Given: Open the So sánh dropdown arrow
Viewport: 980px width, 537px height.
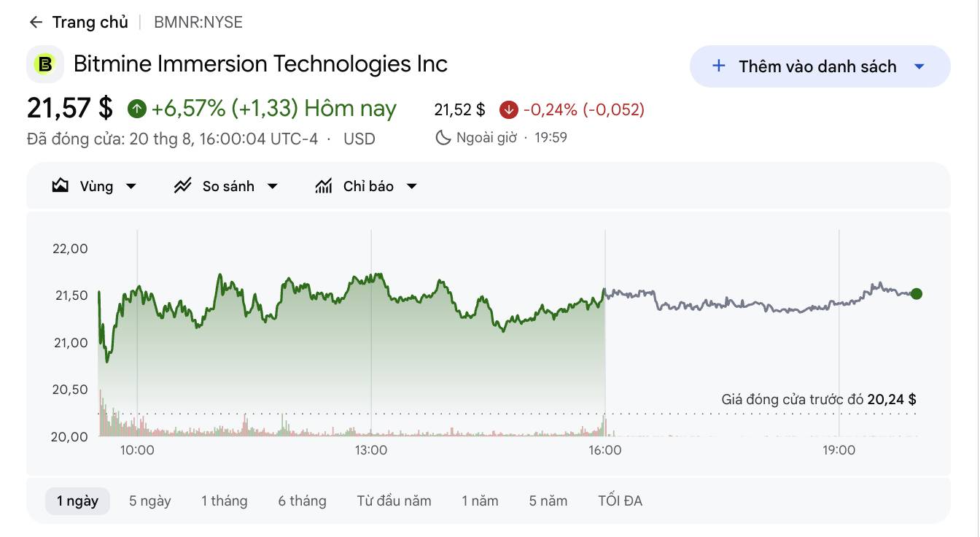Looking at the screenshot, I should 273,186.
